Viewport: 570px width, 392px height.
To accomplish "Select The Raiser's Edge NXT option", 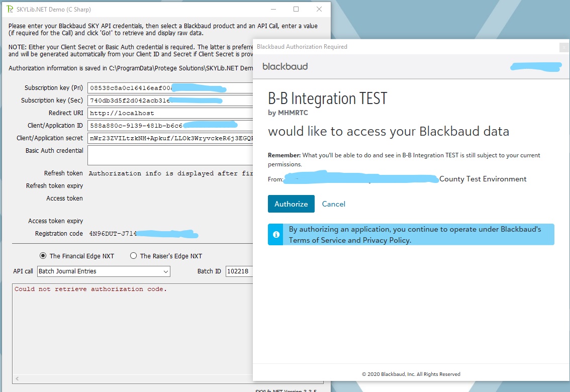I will (133, 256).
